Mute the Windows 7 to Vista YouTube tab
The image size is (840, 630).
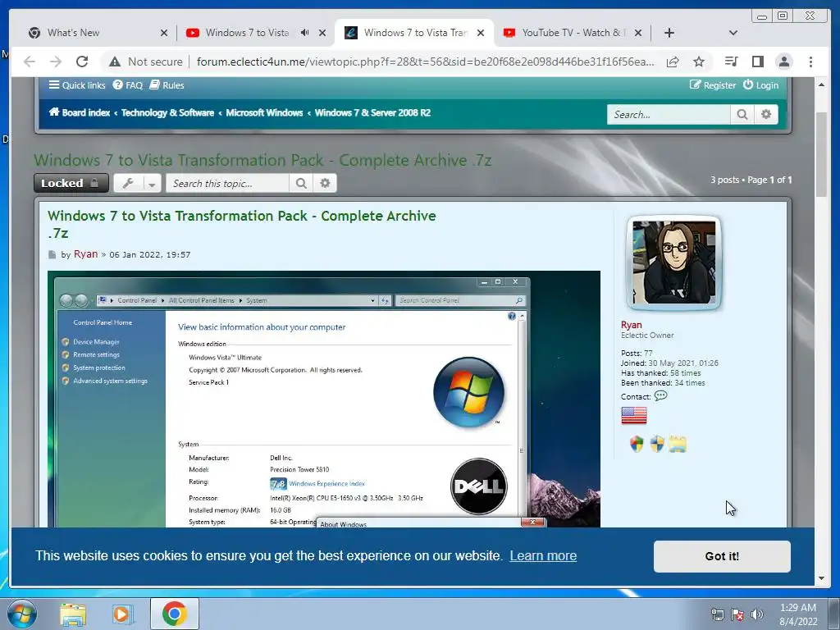(x=305, y=33)
